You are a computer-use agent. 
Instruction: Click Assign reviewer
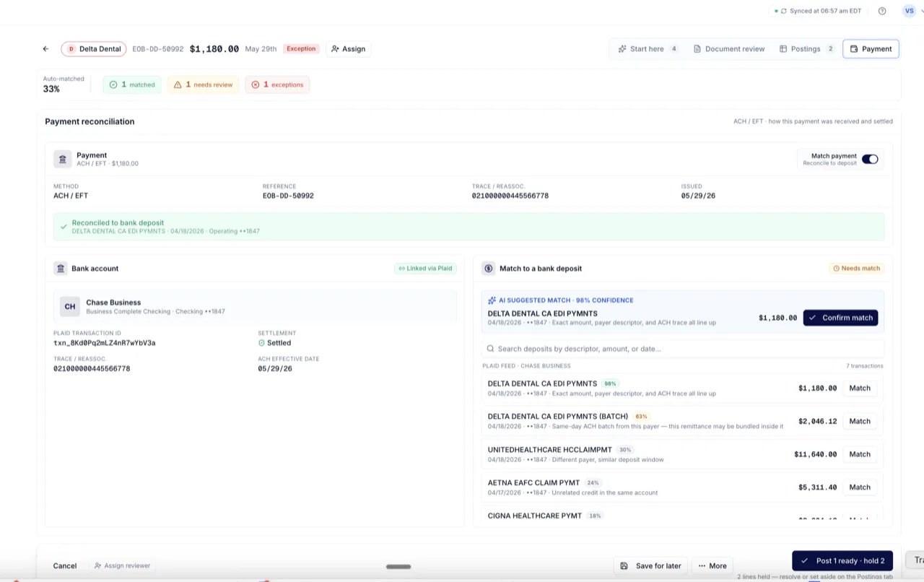coord(123,566)
